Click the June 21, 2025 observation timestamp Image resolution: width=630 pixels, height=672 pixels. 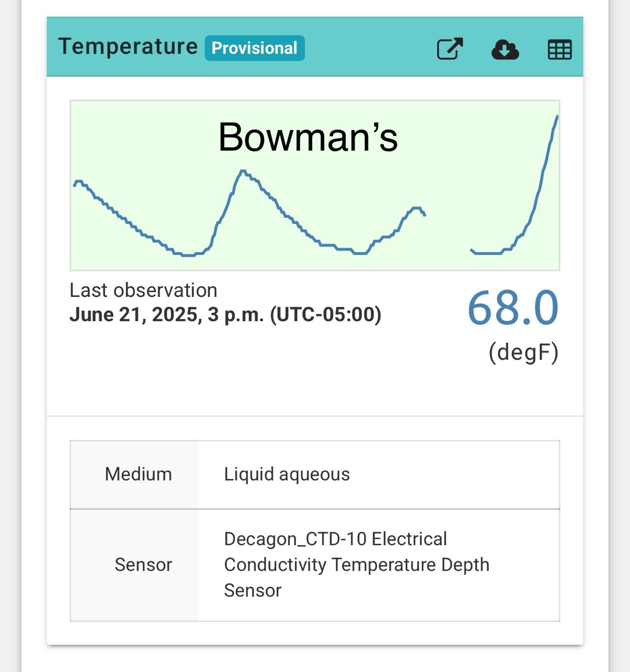pos(225,315)
